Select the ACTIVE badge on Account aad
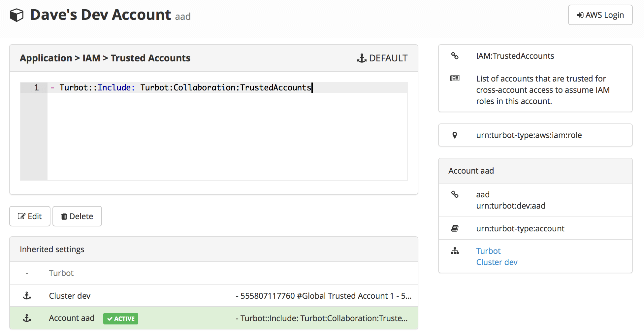Image resolution: width=644 pixels, height=336 pixels. [x=121, y=319]
